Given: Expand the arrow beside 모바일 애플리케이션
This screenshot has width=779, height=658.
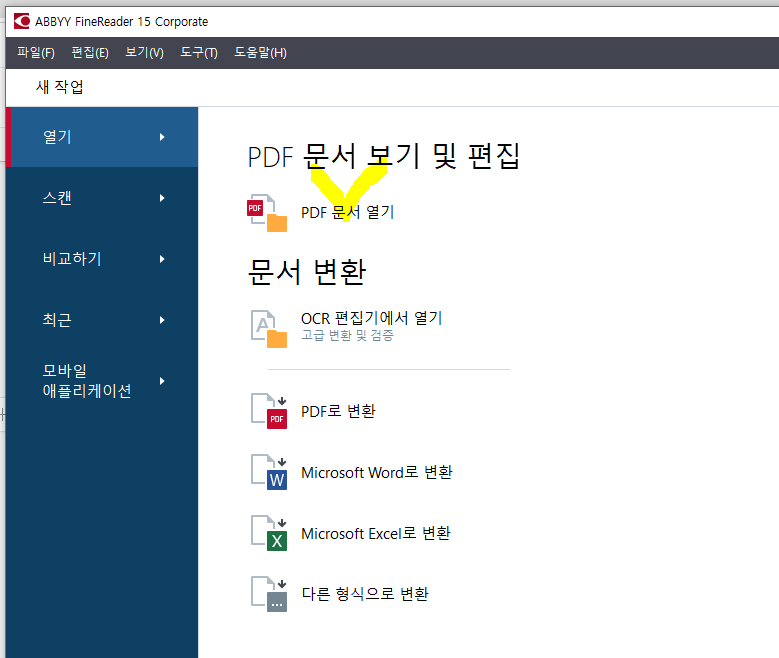Looking at the screenshot, I should coord(162,381).
